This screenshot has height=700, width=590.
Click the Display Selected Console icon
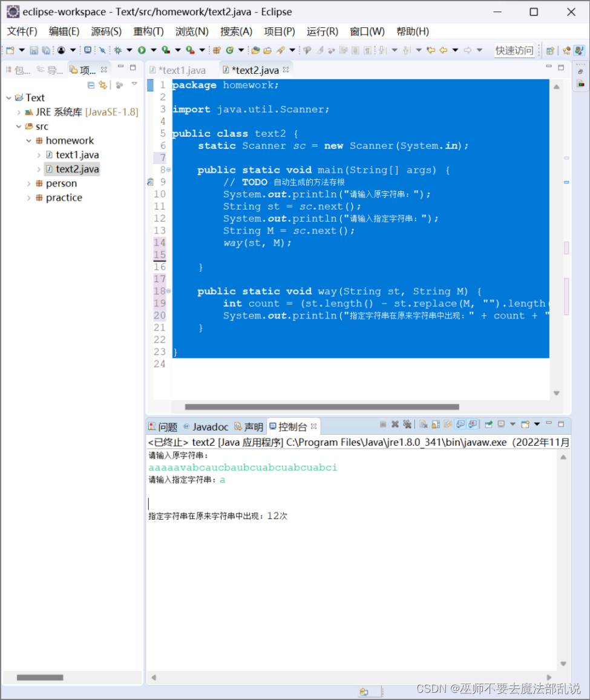pos(501,424)
